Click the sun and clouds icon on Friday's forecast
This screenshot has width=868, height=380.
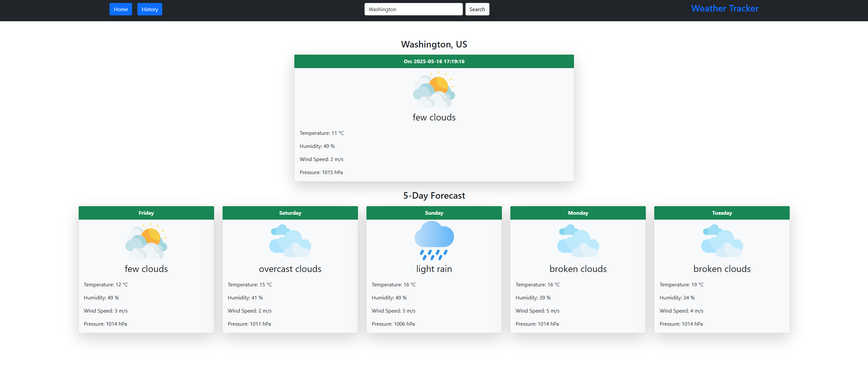click(146, 241)
